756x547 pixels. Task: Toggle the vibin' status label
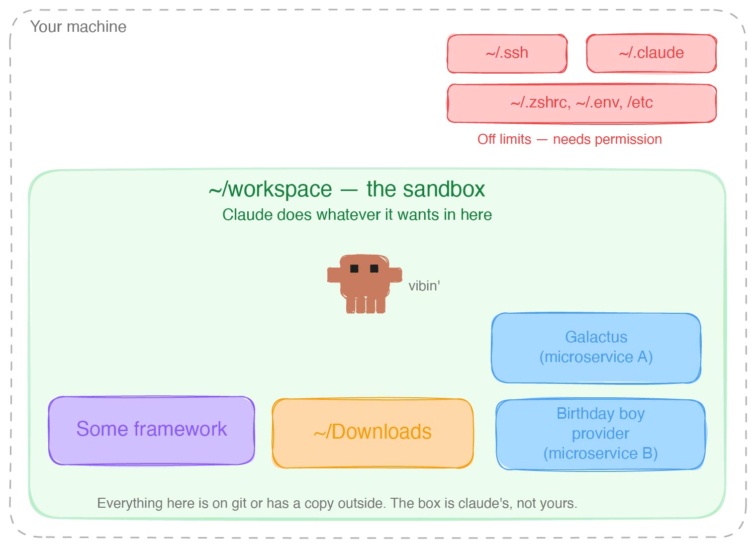tap(424, 286)
